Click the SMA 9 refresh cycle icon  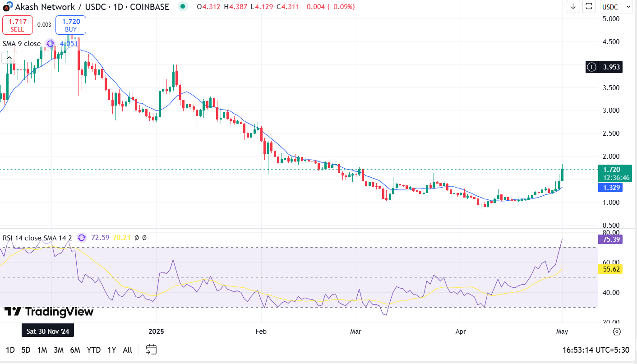(x=51, y=44)
